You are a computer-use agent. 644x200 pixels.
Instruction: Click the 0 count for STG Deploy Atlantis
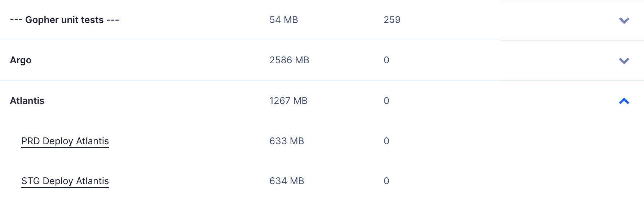click(x=386, y=181)
